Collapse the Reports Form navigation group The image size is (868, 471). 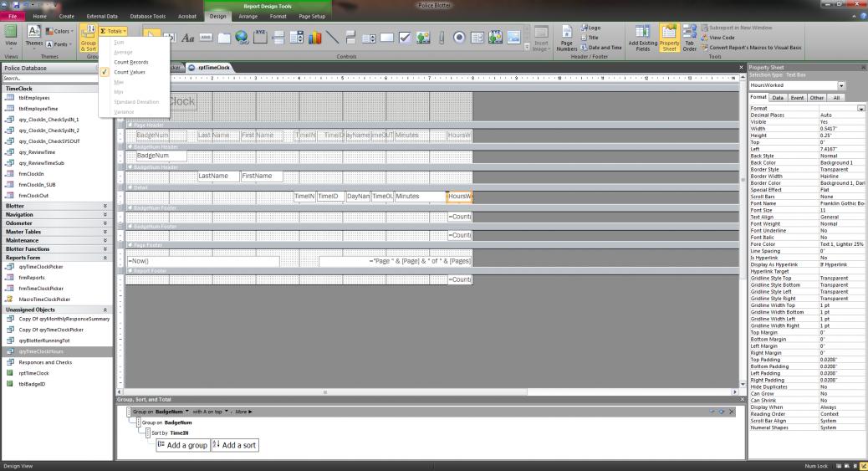click(x=105, y=258)
